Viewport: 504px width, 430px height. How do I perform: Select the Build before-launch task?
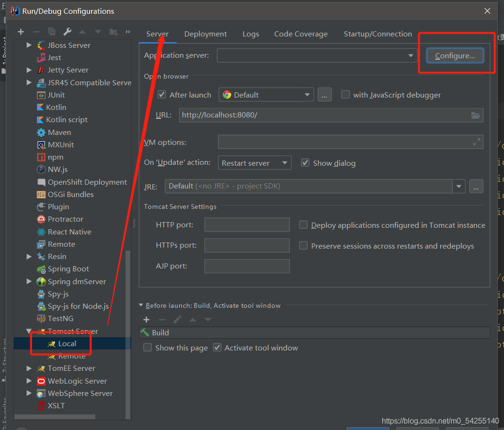pyautogui.click(x=315, y=332)
